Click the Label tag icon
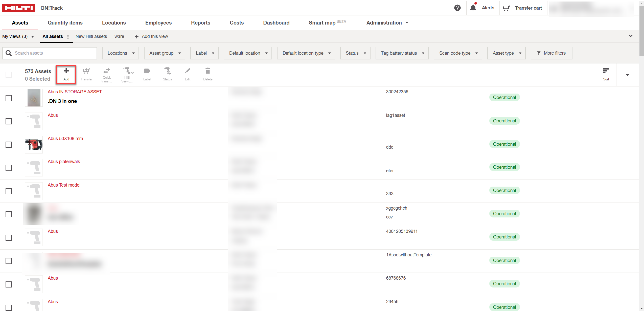The height and width of the screenshot is (311, 644). (x=147, y=71)
